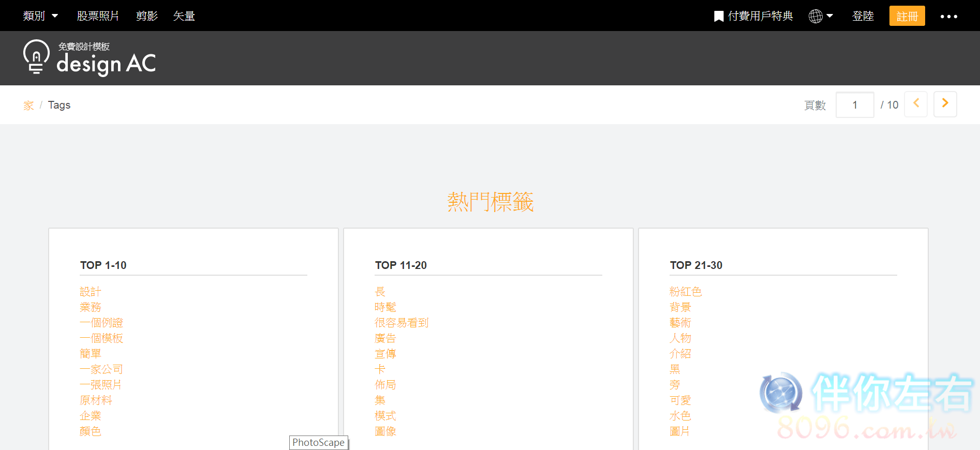Viewport: 980px width, 450px height.
Task: Open the 佈局 tag
Action: pos(385,385)
